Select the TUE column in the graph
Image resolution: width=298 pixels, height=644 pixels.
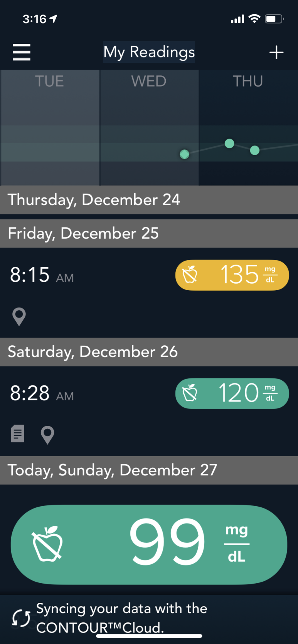click(50, 127)
